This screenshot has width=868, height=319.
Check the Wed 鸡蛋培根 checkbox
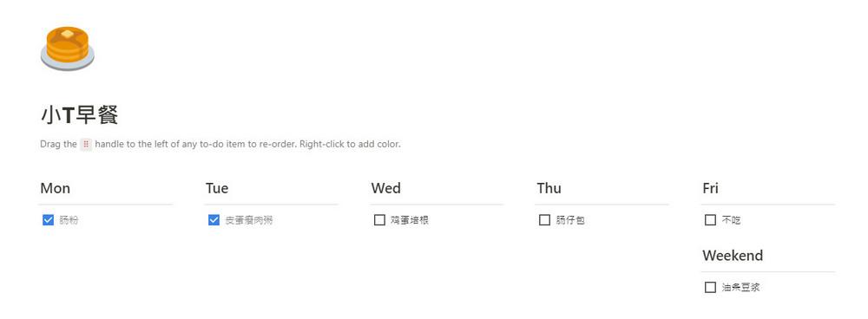(x=379, y=220)
